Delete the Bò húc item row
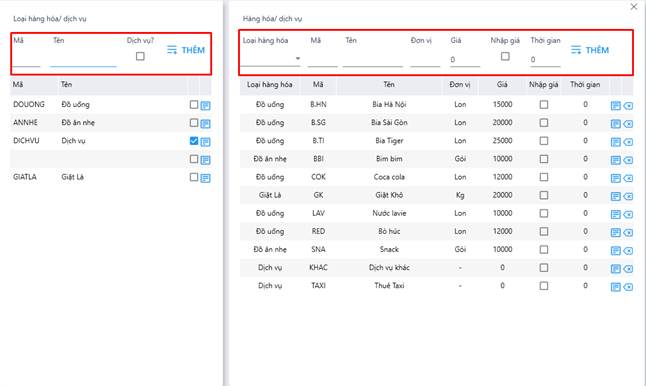 (628, 233)
